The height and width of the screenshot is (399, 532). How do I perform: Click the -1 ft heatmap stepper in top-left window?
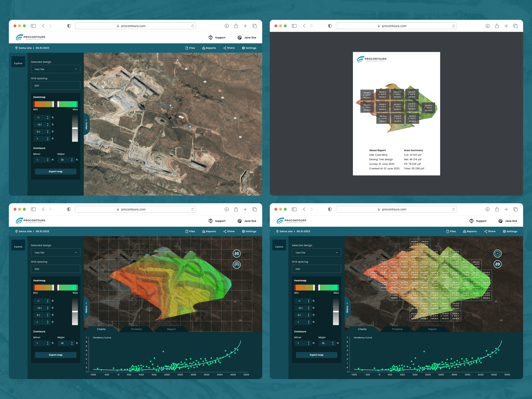pyautogui.click(x=42, y=118)
